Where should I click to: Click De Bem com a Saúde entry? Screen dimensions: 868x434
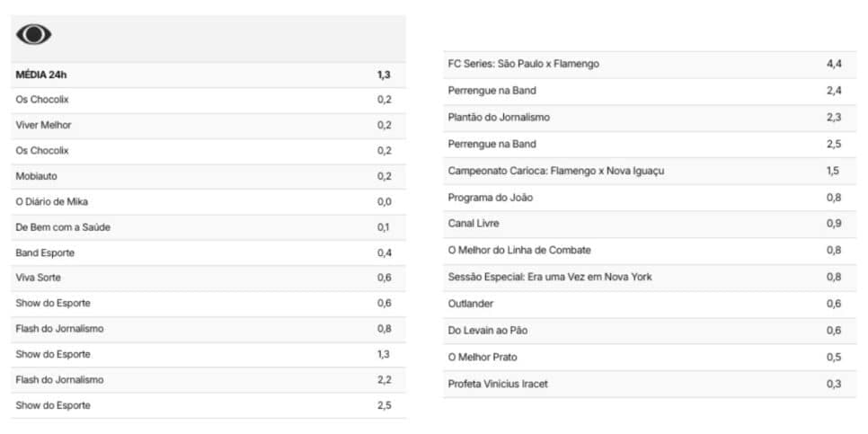(208, 227)
